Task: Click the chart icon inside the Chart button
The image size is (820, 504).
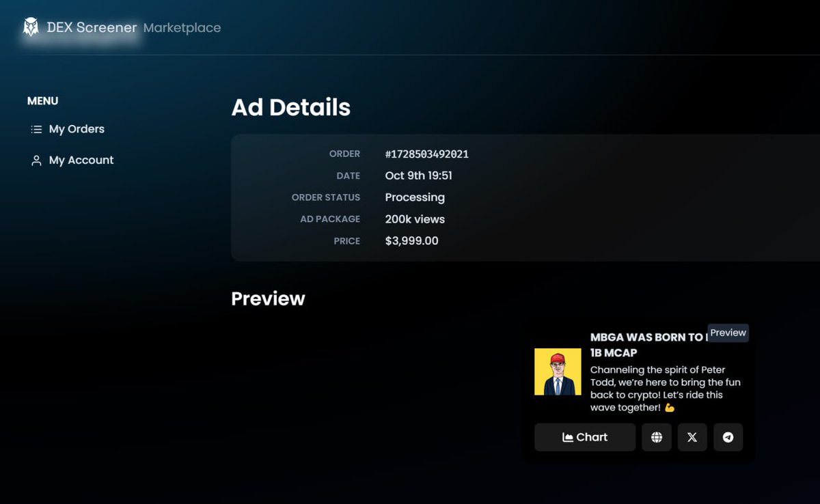Action: pos(569,437)
